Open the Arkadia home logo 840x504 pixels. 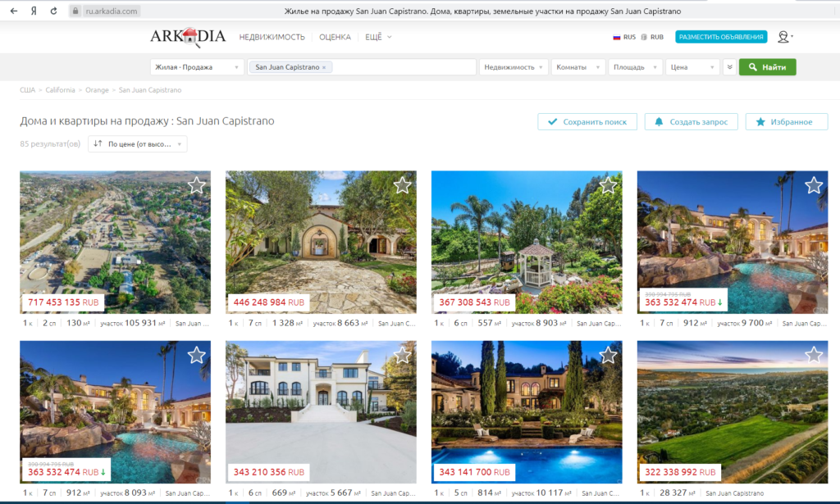tap(188, 37)
